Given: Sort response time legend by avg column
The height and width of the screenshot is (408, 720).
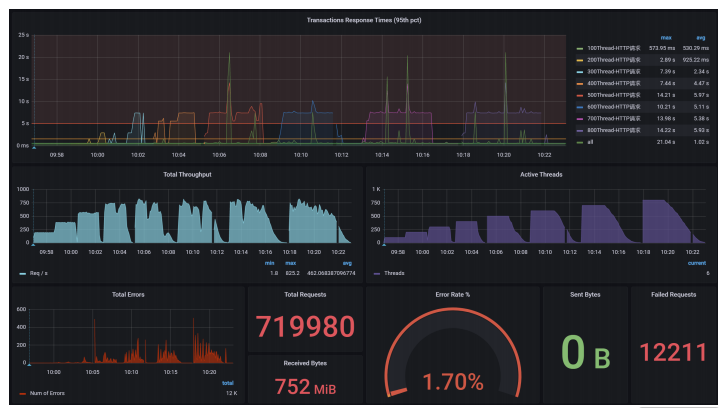Looking at the screenshot, I should click(x=701, y=38).
